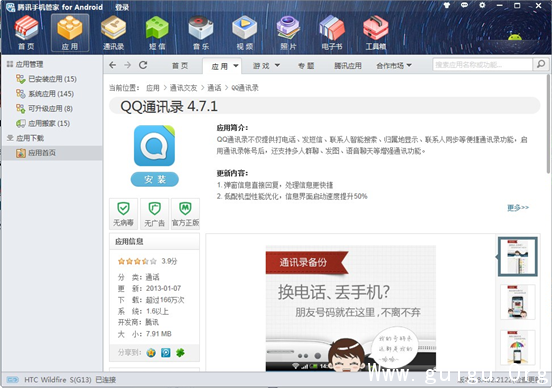Open the 专题 tab
Image resolution: width=552 pixels, height=389 pixels.
(x=306, y=66)
